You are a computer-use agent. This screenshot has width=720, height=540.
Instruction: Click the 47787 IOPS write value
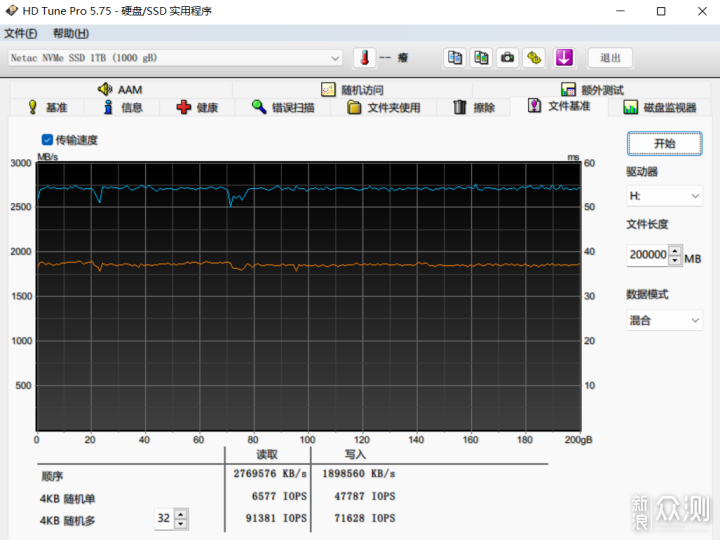(365, 496)
